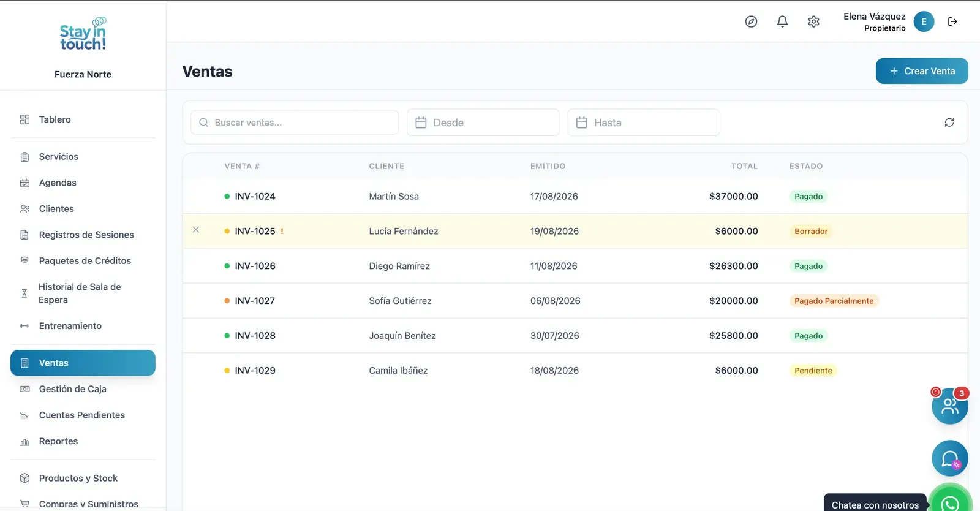Open the team users floating button
Image resolution: width=980 pixels, height=511 pixels.
tap(950, 406)
